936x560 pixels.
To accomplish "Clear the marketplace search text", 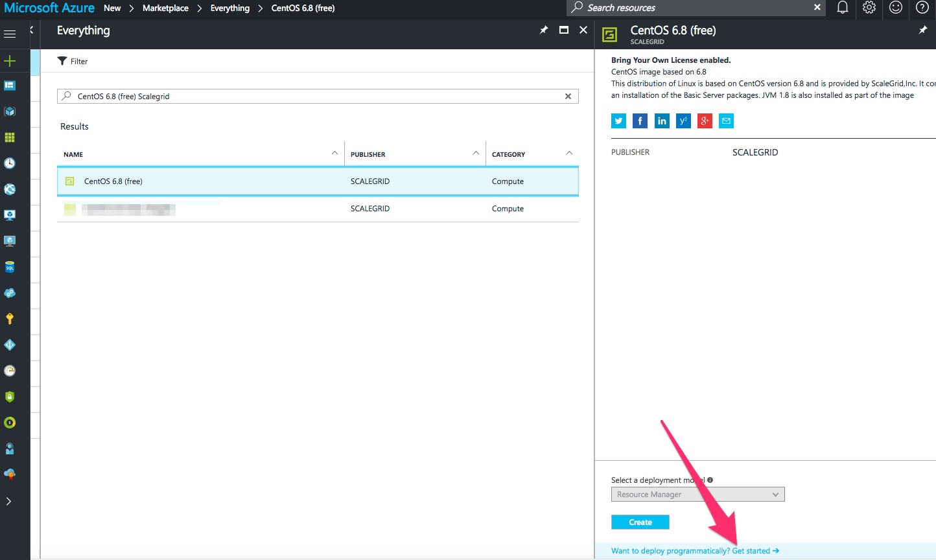I will click(x=568, y=97).
